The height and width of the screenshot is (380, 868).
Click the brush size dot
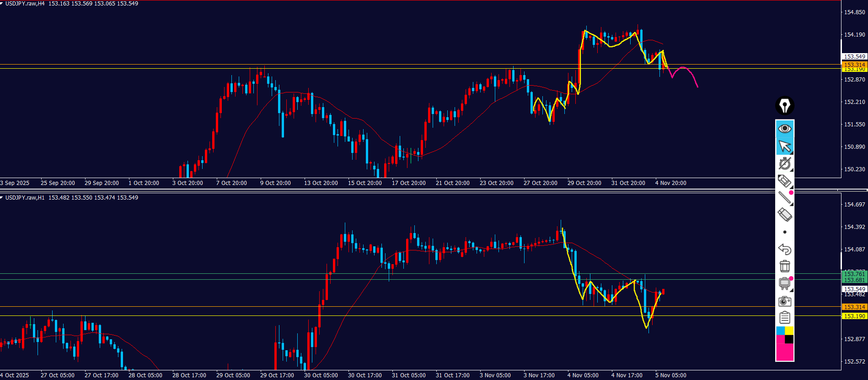pos(785,232)
